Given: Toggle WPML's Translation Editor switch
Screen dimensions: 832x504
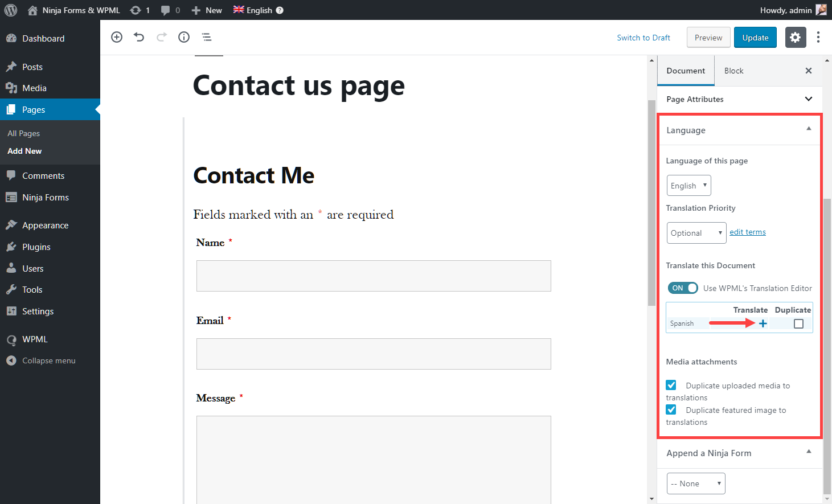Looking at the screenshot, I should (x=683, y=288).
